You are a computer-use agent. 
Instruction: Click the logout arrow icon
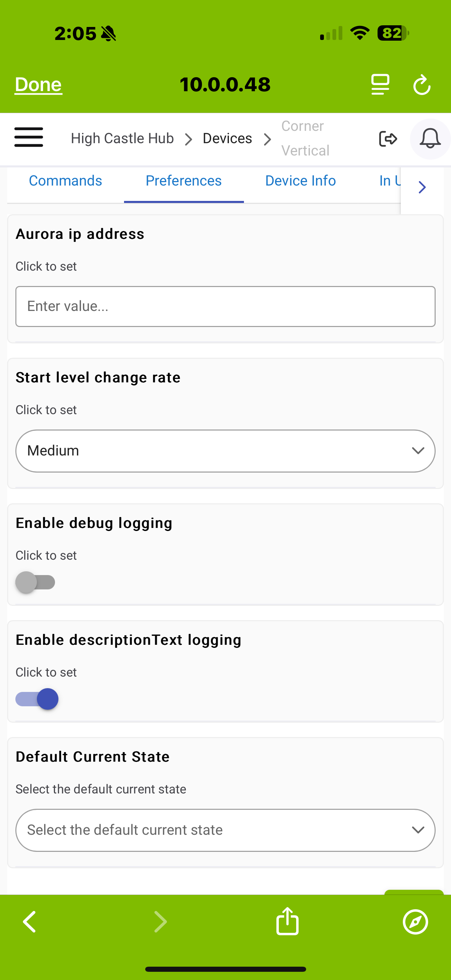(388, 138)
